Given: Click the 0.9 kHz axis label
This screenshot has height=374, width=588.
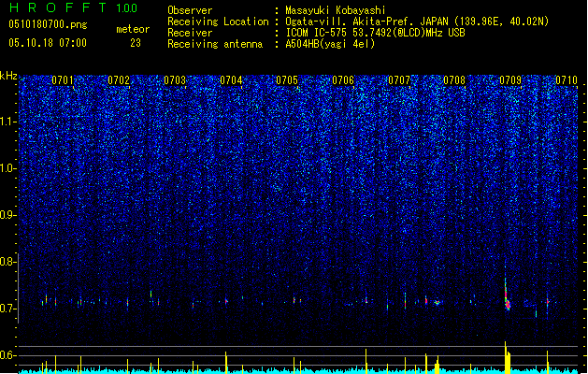Looking at the screenshot, I should pos(8,215).
